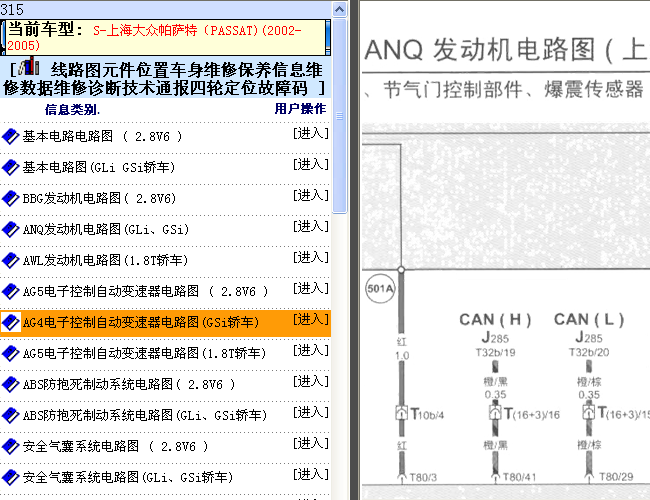Enter 安全气囊 (2.8V6) via [进入]

tap(310, 444)
